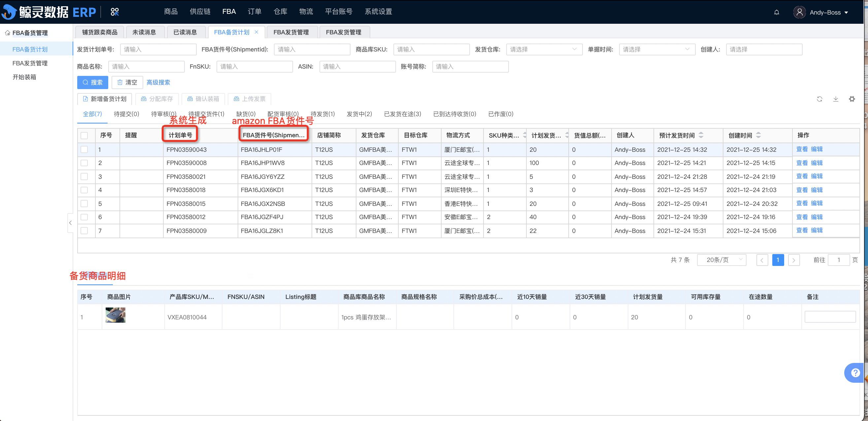Go to previous page arrow
This screenshot has width=868, height=421.
pos(762,260)
